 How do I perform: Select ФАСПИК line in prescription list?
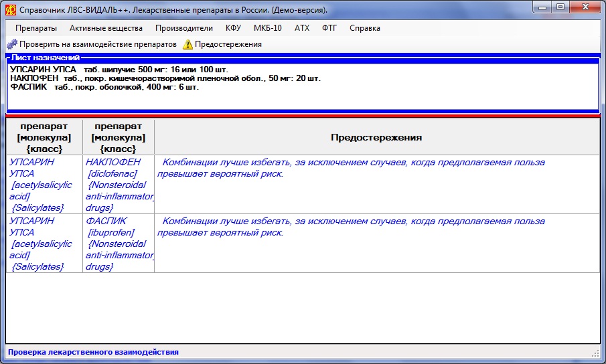104,87
